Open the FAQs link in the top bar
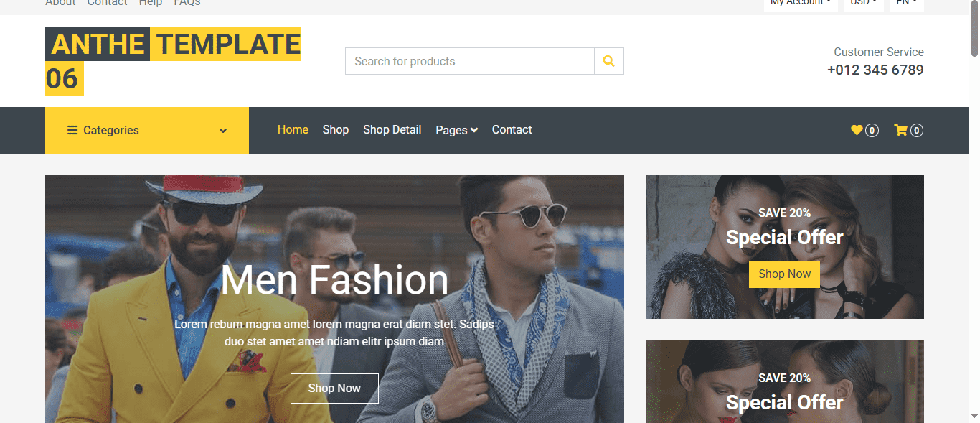This screenshot has width=980, height=423. (187, 3)
